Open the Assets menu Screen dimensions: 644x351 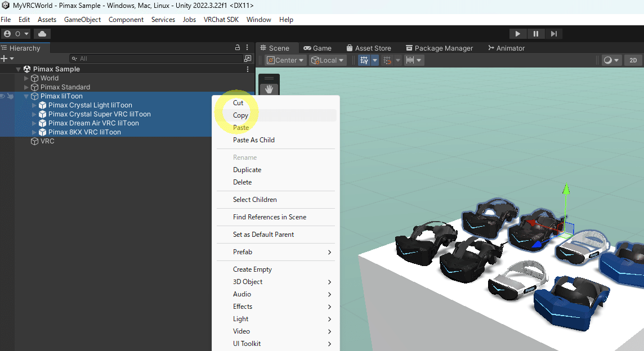point(47,19)
